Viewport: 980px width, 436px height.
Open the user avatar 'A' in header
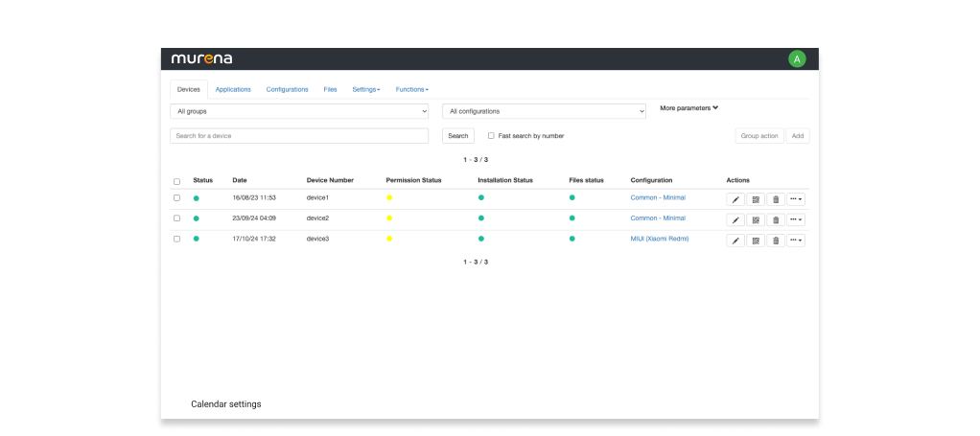(x=797, y=59)
